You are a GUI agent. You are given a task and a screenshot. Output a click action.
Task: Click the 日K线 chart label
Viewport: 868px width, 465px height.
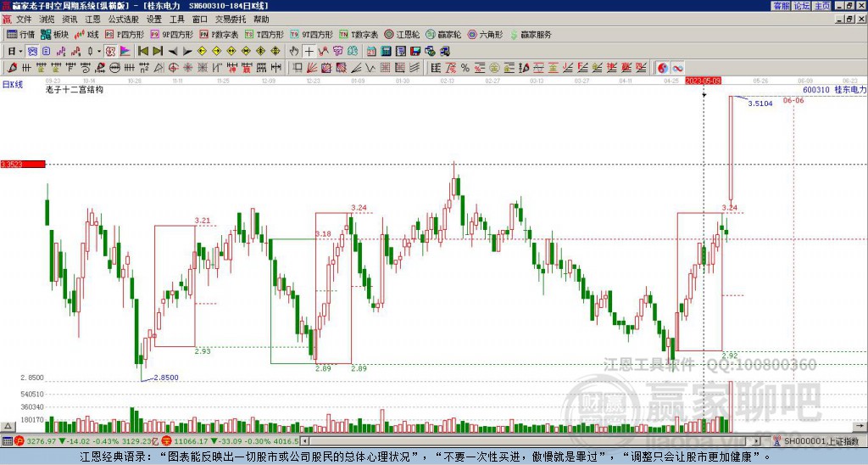click(13, 85)
